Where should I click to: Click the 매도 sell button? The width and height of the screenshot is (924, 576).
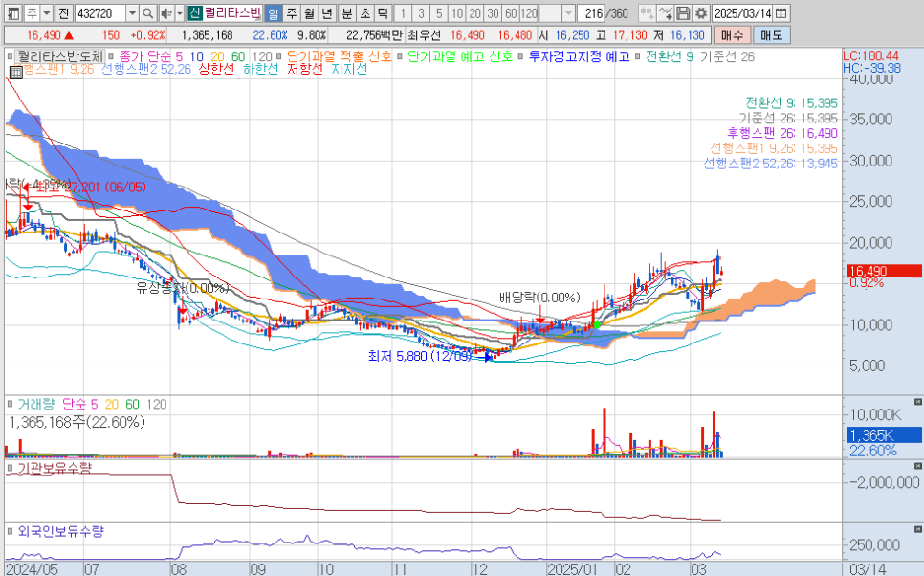pos(771,35)
